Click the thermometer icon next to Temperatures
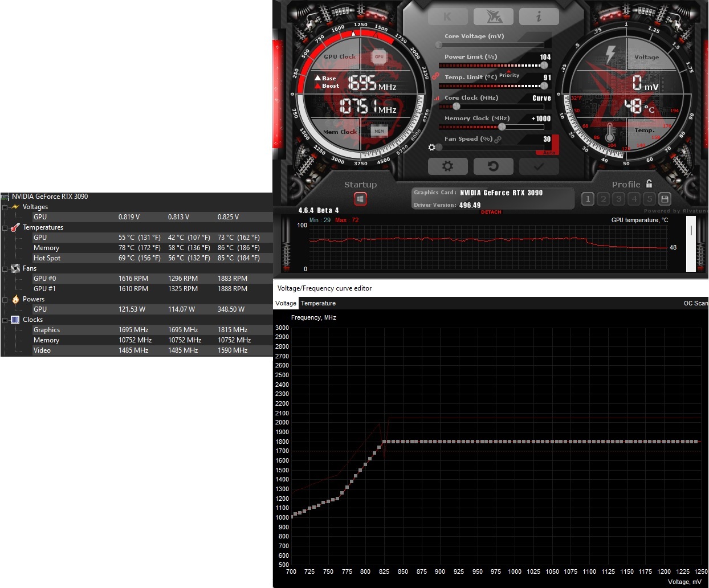 (x=15, y=227)
